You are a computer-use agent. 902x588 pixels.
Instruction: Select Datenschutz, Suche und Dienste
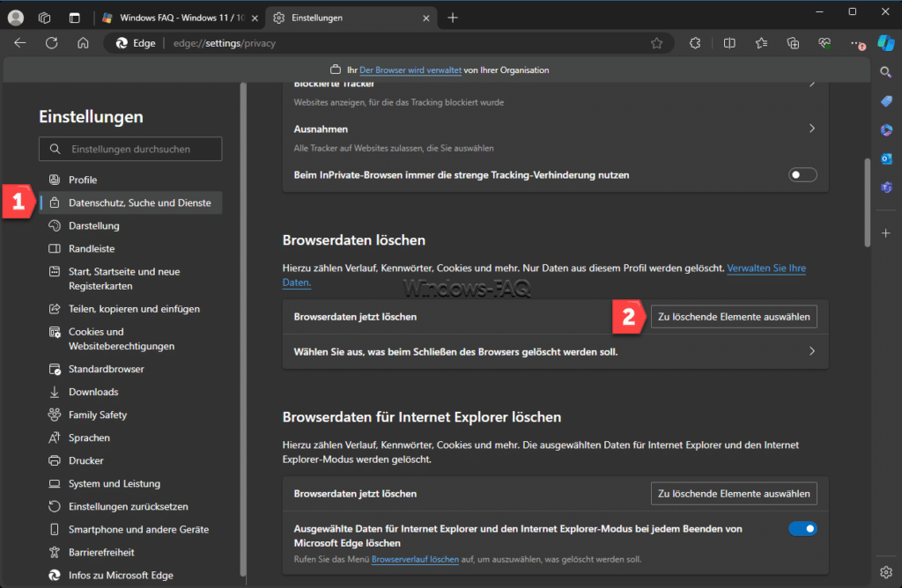click(131, 203)
